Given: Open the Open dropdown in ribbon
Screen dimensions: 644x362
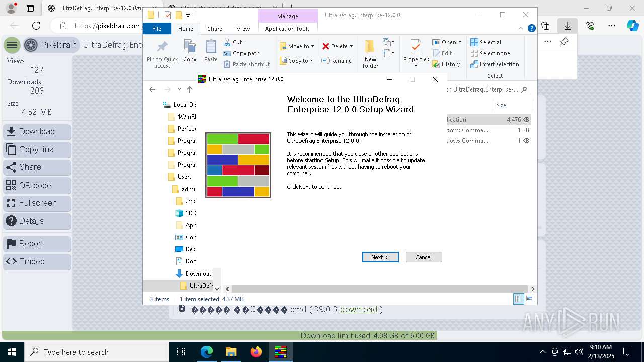Looking at the screenshot, I should 447,42.
